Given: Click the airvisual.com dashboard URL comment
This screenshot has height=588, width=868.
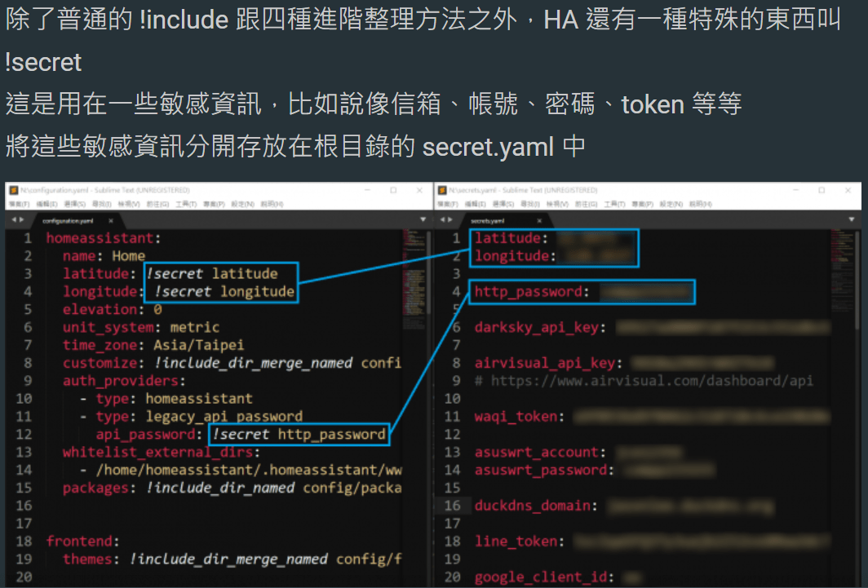Looking at the screenshot, I should pyautogui.click(x=644, y=381).
